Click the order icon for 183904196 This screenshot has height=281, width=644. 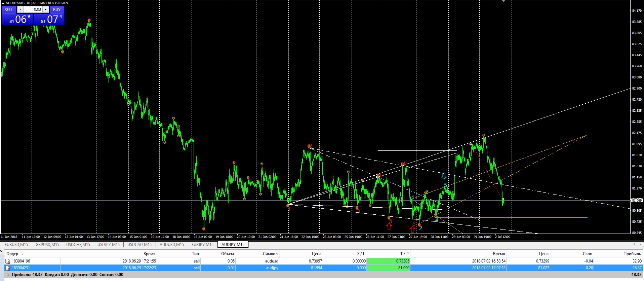pyautogui.click(x=8, y=261)
